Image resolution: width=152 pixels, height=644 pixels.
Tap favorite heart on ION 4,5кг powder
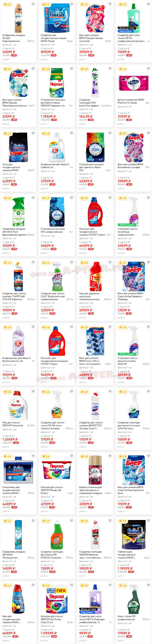[110, 134]
